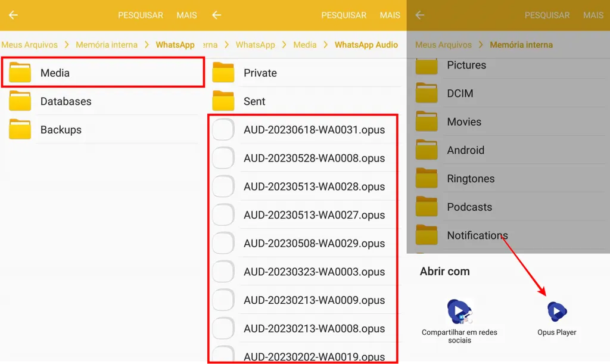
Task: Go to Meus Arquivos breadcrumb, third screen
Action: 443,45
